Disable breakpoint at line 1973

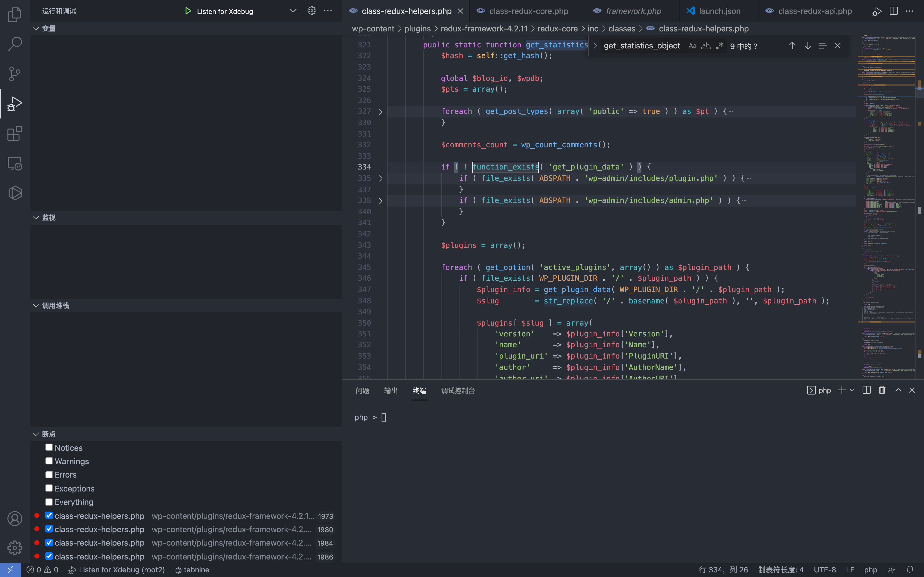tap(49, 515)
